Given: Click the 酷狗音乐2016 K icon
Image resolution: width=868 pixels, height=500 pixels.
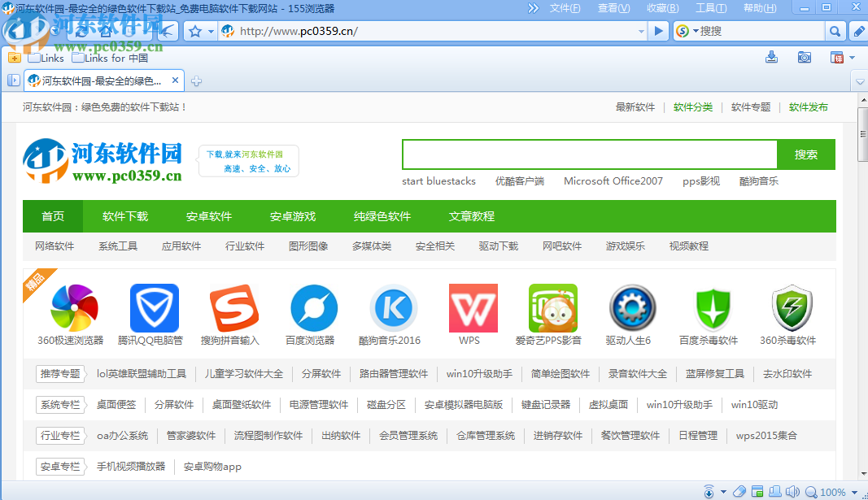Looking at the screenshot, I should tap(394, 308).
